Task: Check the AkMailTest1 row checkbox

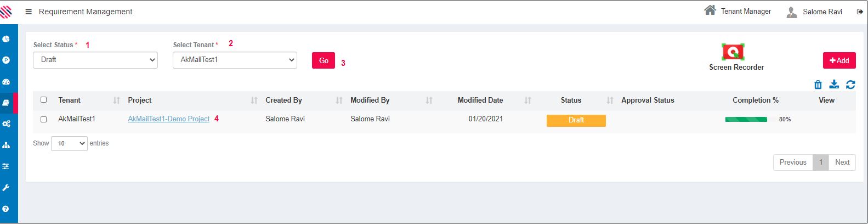Action: click(44, 119)
